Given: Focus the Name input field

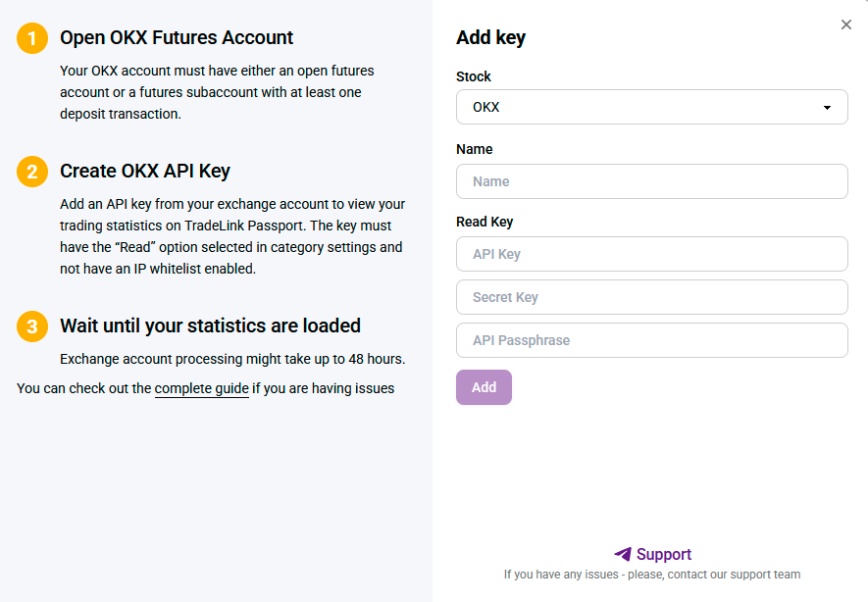Looking at the screenshot, I should 651,181.
